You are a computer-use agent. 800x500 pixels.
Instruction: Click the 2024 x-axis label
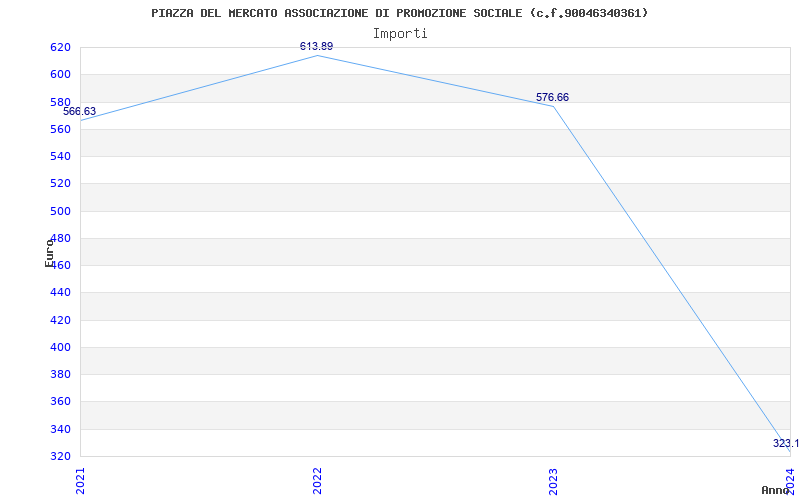790,481
